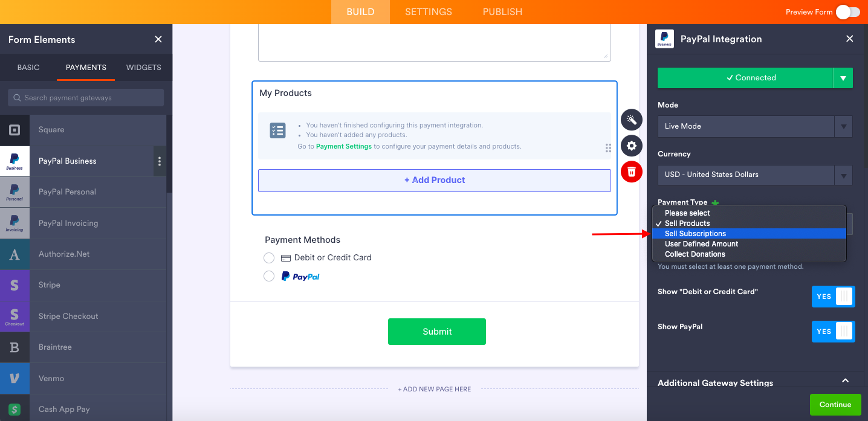Open PayPal Business three-dot options
This screenshot has height=421, width=868.
160,161
